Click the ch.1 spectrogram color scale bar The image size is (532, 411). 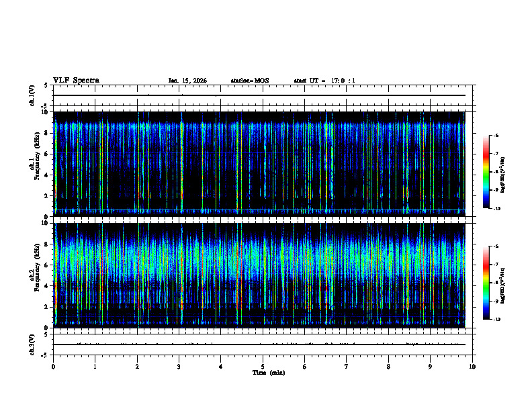click(x=486, y=172)
